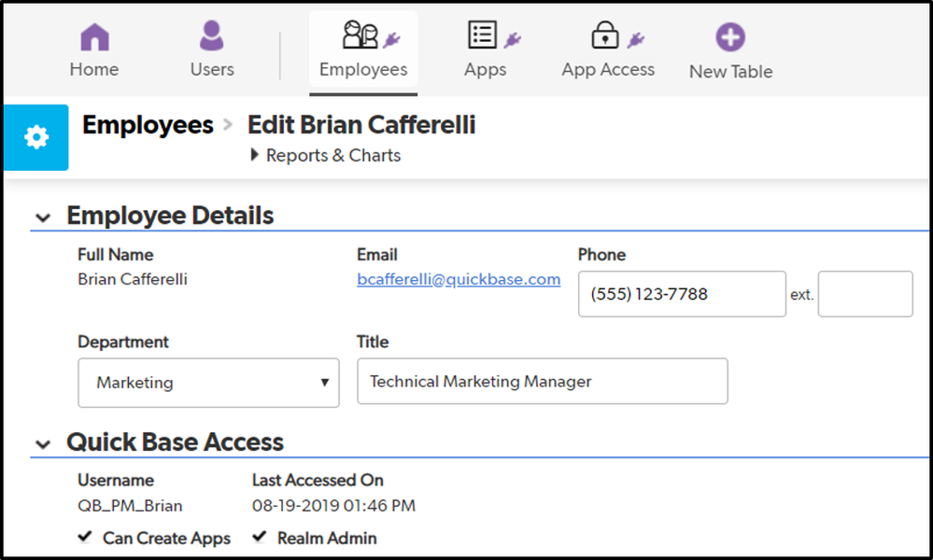Click the Email field label
The width and height of the screenshot is (933, 560).
[x=377, y=255]
